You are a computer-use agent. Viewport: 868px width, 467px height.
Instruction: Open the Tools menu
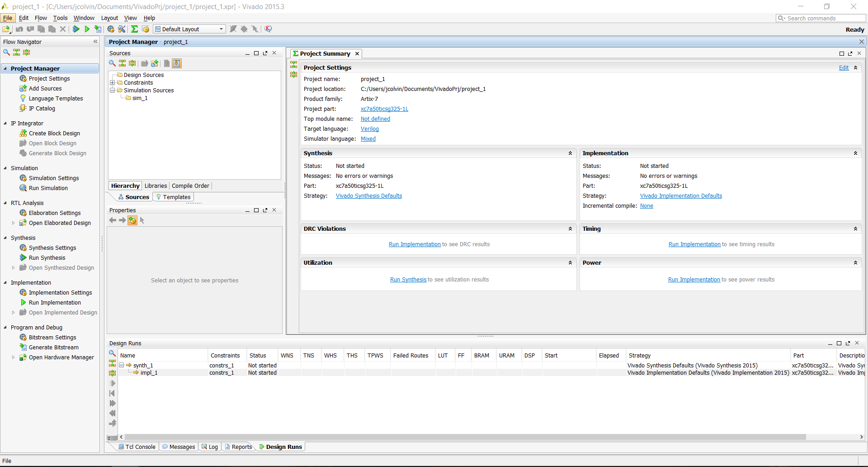click(x=60, y=18)
